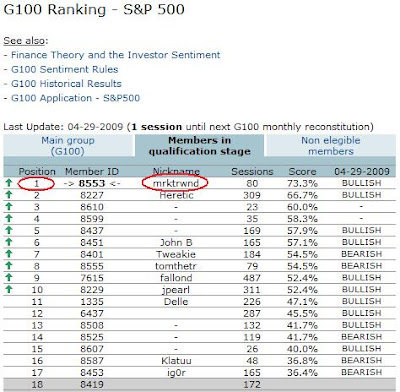The height and width of the screenshot is (392, 400).
Task: Click the green arrow beside John B's row
Action: pos(9,242)
